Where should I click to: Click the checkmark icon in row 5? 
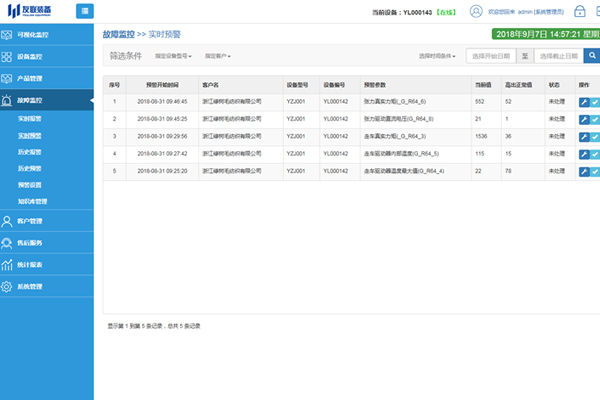595,172
